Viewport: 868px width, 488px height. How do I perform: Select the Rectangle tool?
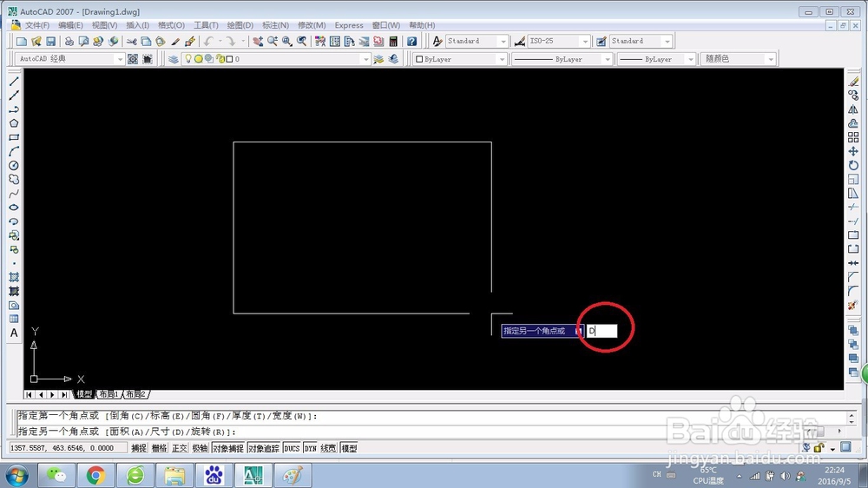point(14,137)
